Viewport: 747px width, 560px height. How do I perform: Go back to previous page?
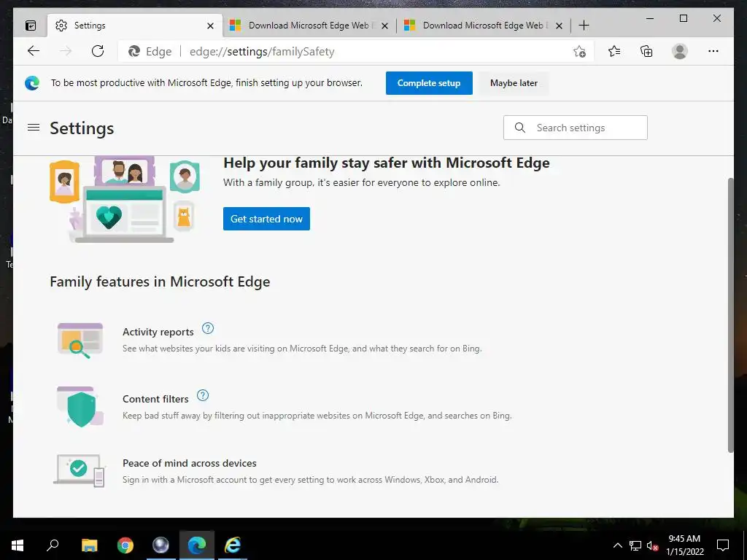click(x=34, y=51)
